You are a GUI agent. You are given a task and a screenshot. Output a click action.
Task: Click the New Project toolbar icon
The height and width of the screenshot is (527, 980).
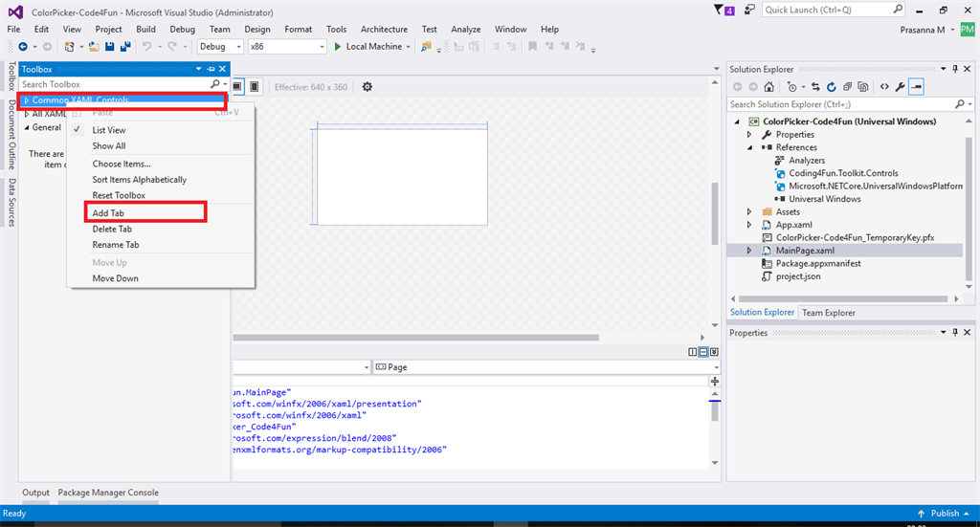[x=69, y=46]
